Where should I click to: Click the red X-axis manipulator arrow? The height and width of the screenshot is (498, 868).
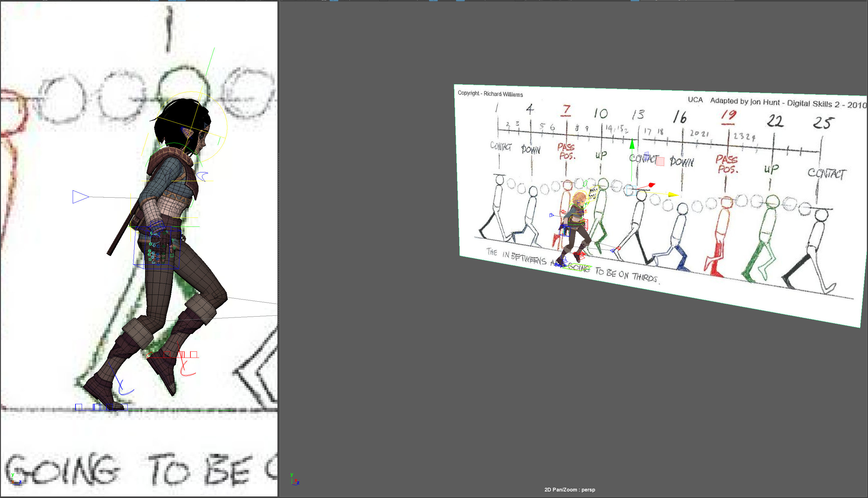pyautogui.click(x=651, y=185)
